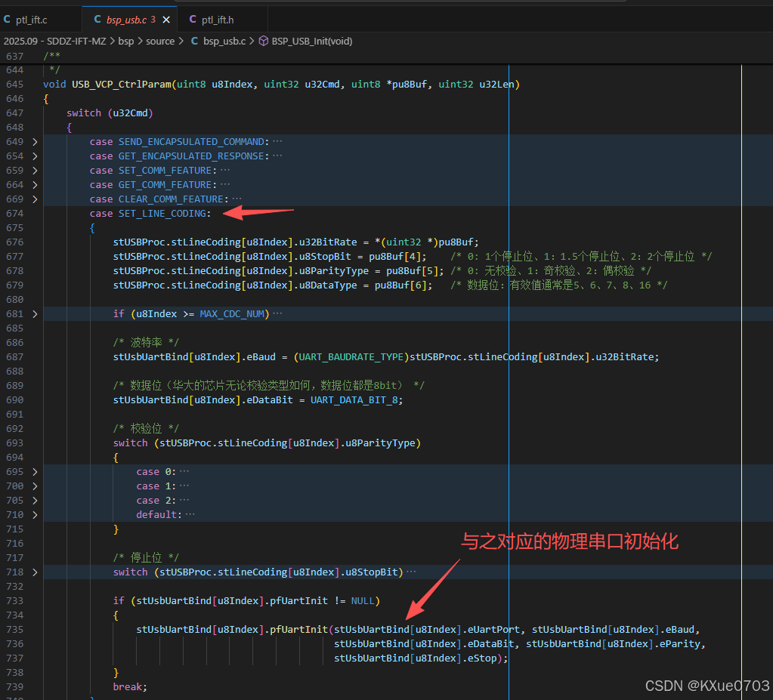The image size is (773, 700).
Task: Close the bsp_usb.c tab
Action: (x=166, y=20)
